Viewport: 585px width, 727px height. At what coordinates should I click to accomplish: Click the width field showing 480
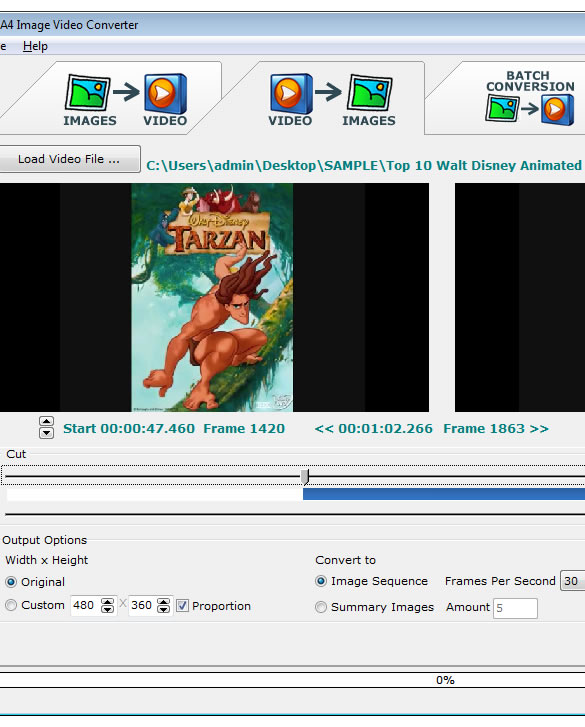pos(85,606)
